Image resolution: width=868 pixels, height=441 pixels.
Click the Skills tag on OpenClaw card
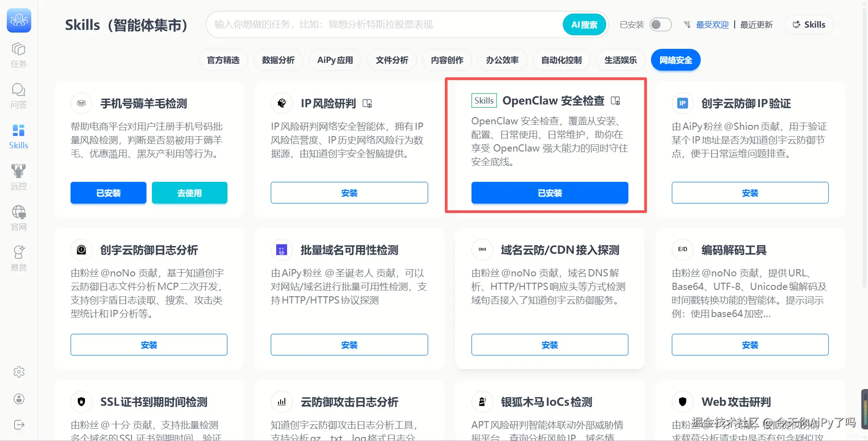[484, 100]
